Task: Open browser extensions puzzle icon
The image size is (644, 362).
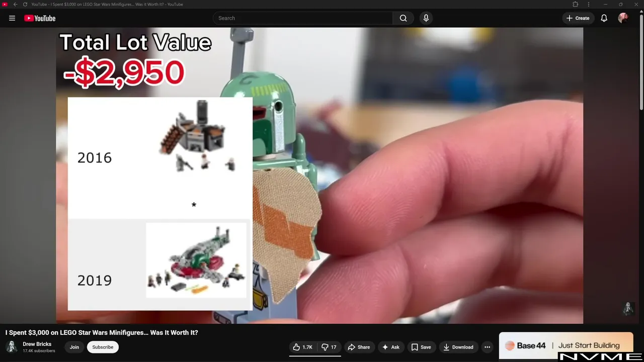Action: 576,5
